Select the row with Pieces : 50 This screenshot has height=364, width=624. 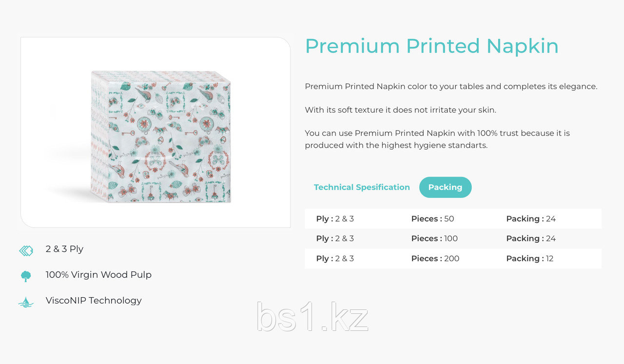[453, 219]
